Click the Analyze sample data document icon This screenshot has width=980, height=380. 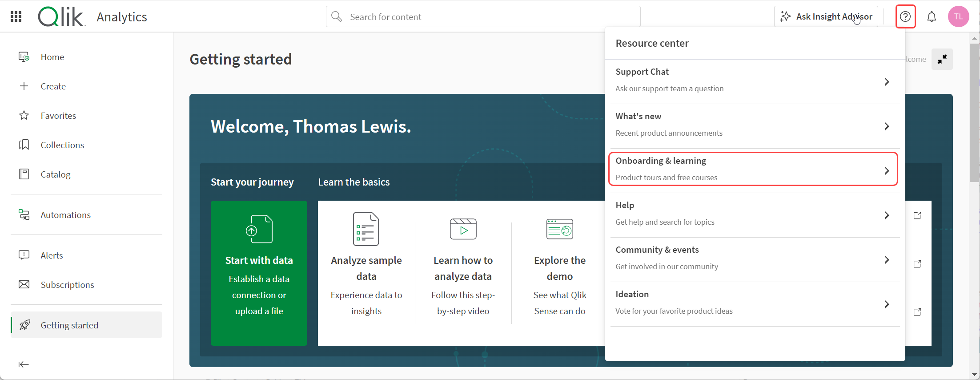[366, 229]
